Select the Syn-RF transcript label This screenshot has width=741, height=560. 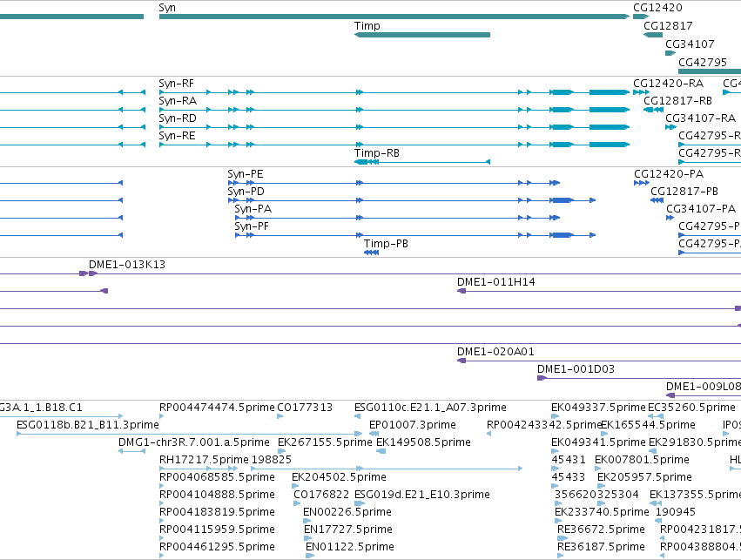coord(176,84)
